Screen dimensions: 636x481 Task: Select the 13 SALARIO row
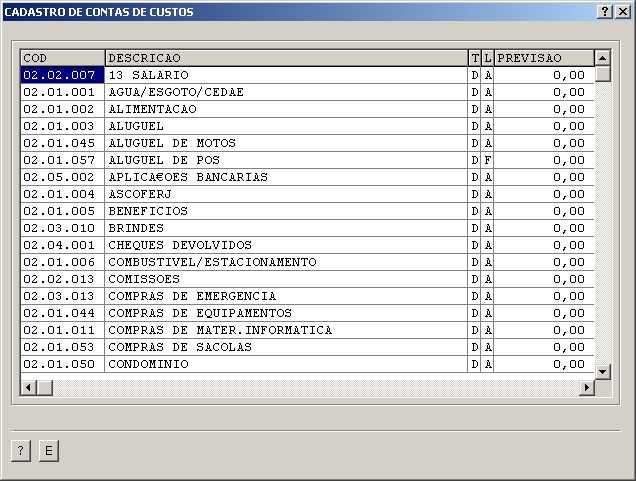point(286,75)
